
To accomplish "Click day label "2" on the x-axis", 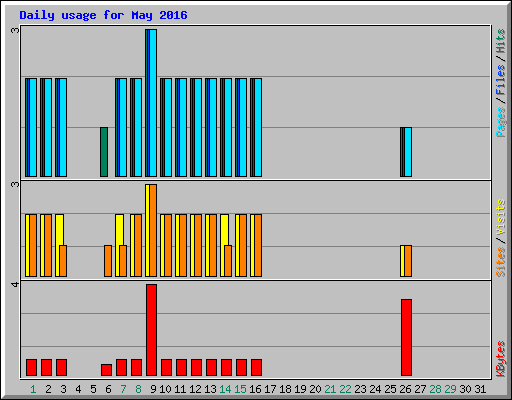I will [x=48, y=389].
